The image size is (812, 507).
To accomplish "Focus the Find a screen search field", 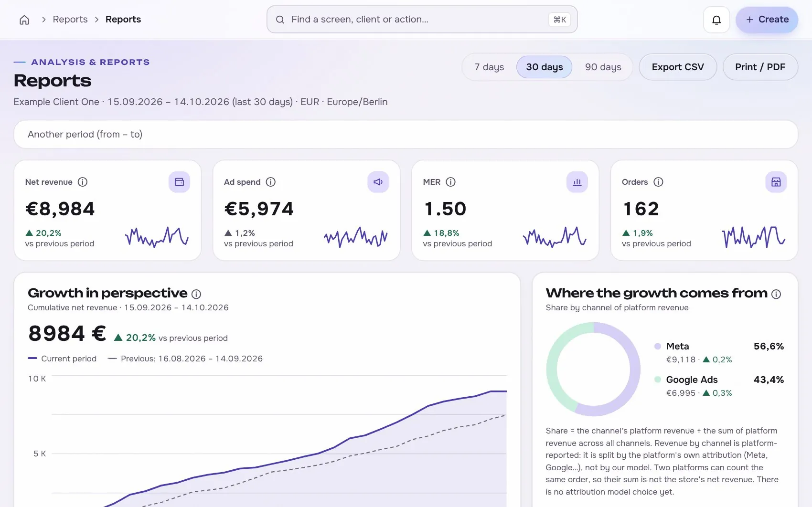I will (422, 20).
